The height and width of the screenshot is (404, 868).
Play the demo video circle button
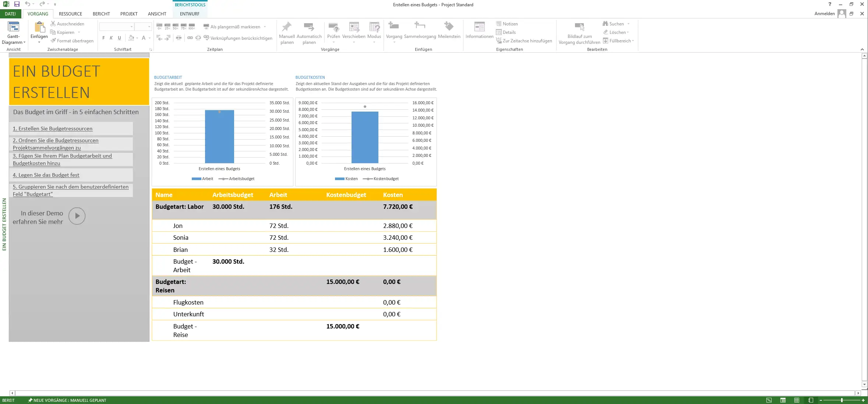(77, 216)
